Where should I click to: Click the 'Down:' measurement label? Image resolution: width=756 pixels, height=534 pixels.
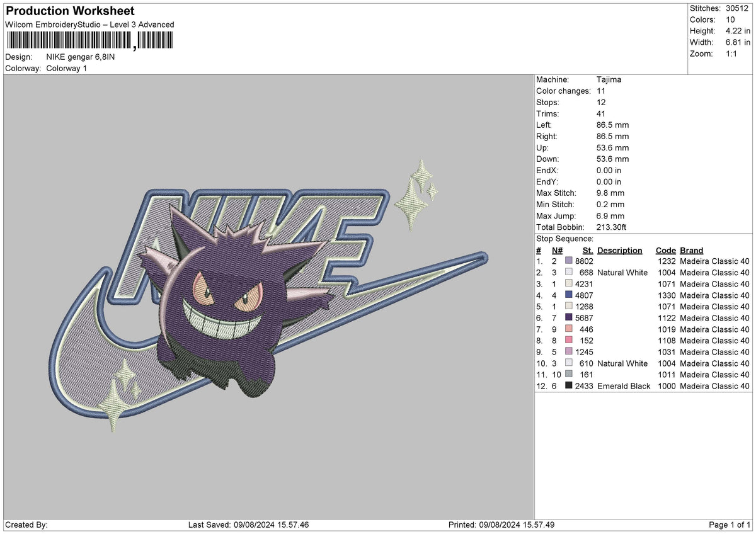click(x=547, y=159)
